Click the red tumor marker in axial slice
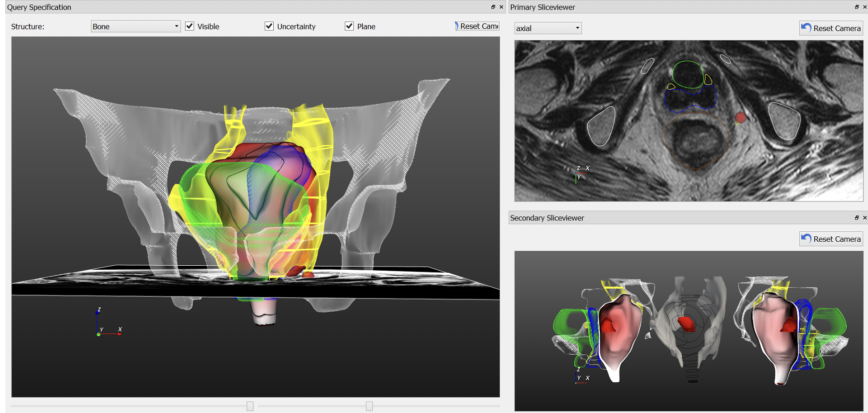868x413 pixels. (741, 117)
